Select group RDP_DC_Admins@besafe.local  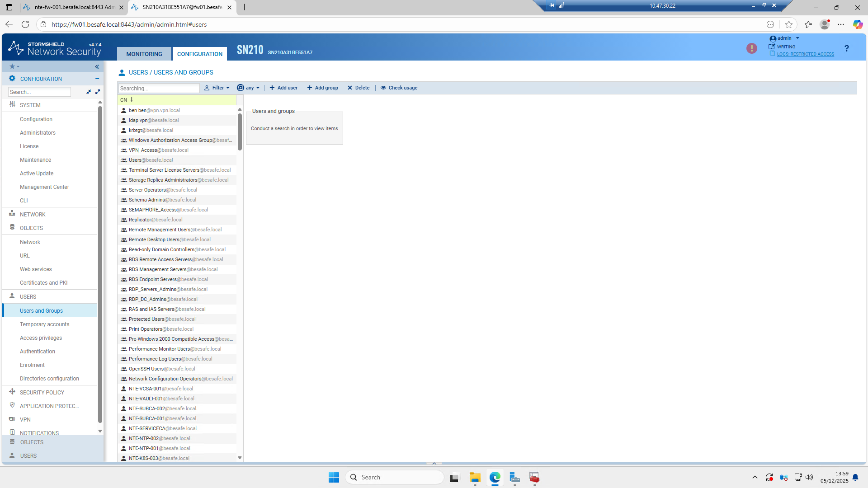click(x=177, y=299)
